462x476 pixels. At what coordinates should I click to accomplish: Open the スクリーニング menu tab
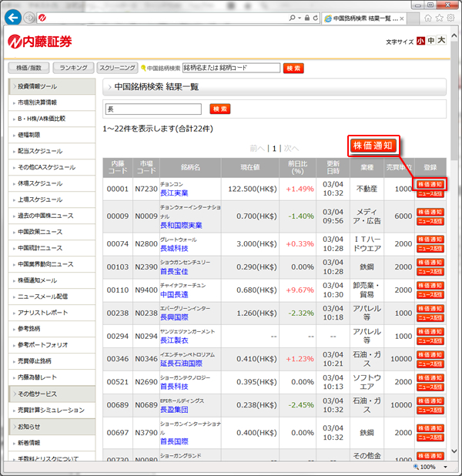click(117, 68)
